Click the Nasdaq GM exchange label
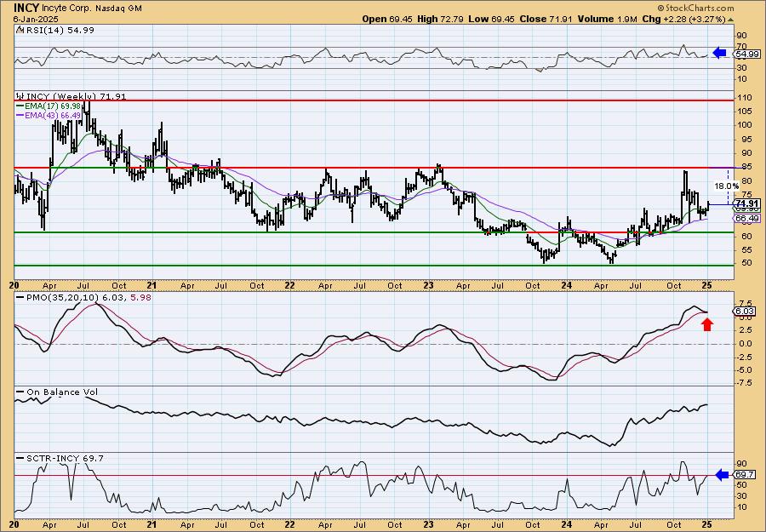Screen dimensions: 766x532 (x=118, y=9)
